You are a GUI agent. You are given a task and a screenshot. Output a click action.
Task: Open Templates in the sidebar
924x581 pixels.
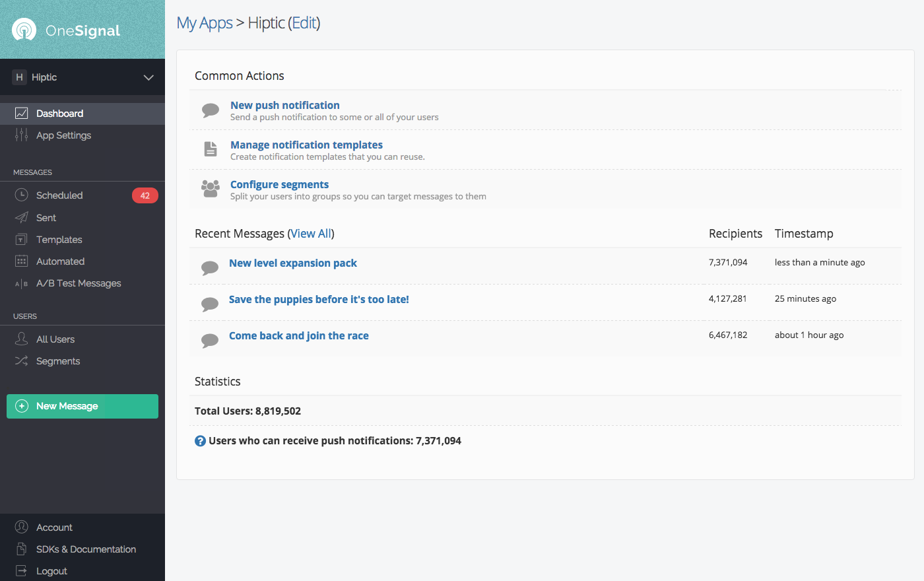59,240
